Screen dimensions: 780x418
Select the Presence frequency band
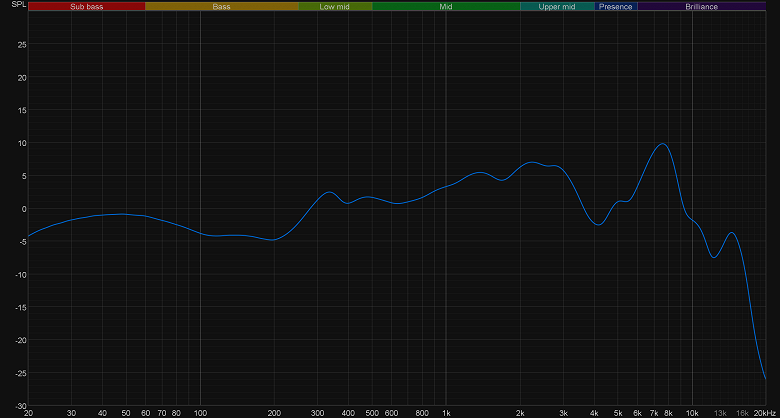pyautogui.click(x=616, y=6)
